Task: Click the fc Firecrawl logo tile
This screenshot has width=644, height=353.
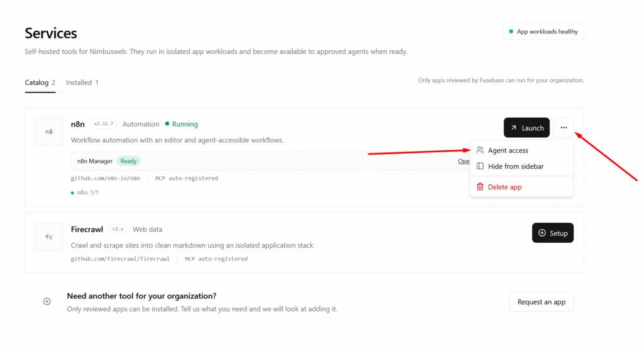Action: (x=49, y=237)
